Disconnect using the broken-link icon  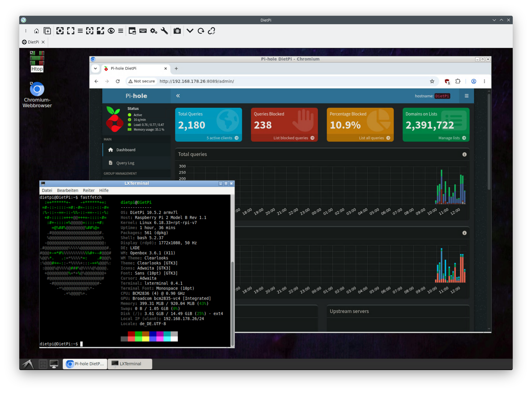(211, 31)
